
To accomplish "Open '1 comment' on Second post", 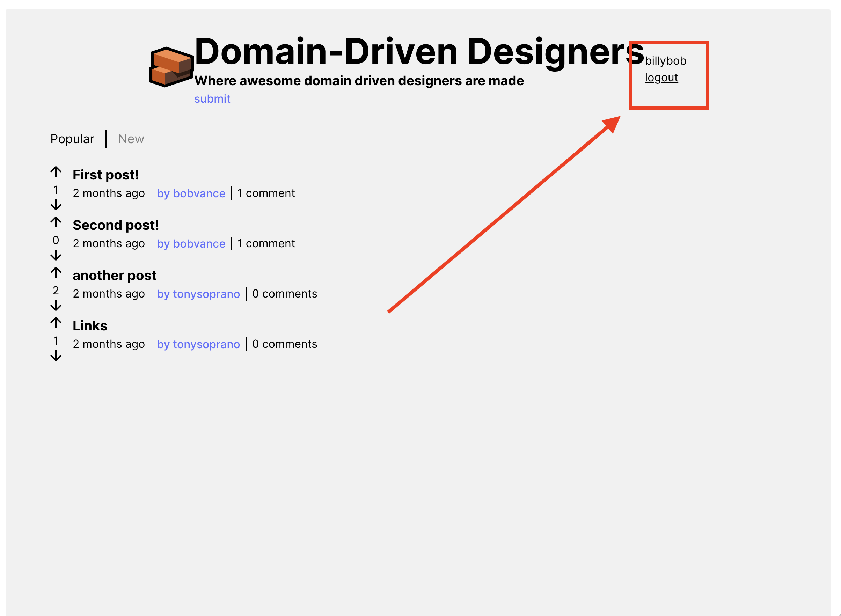I will click(266, 243).
